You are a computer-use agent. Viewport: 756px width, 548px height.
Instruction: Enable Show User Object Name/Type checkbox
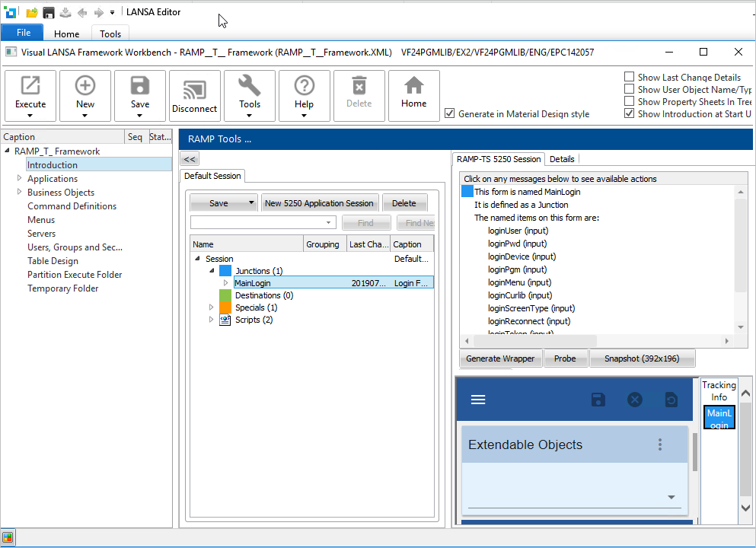coord(629,89)
